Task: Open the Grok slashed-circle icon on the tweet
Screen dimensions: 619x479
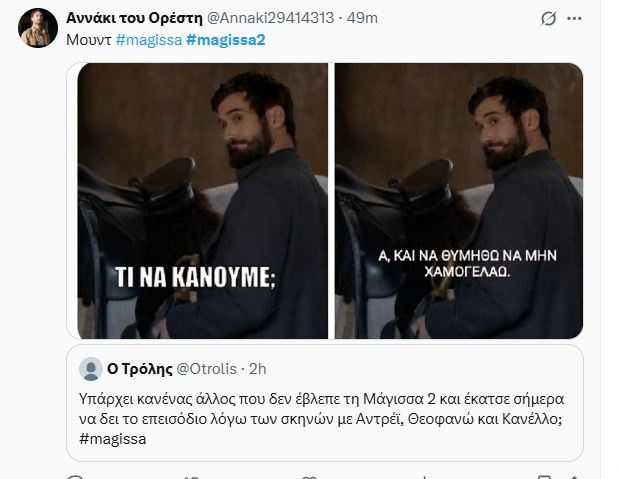Action: click(x=548, y=18)
